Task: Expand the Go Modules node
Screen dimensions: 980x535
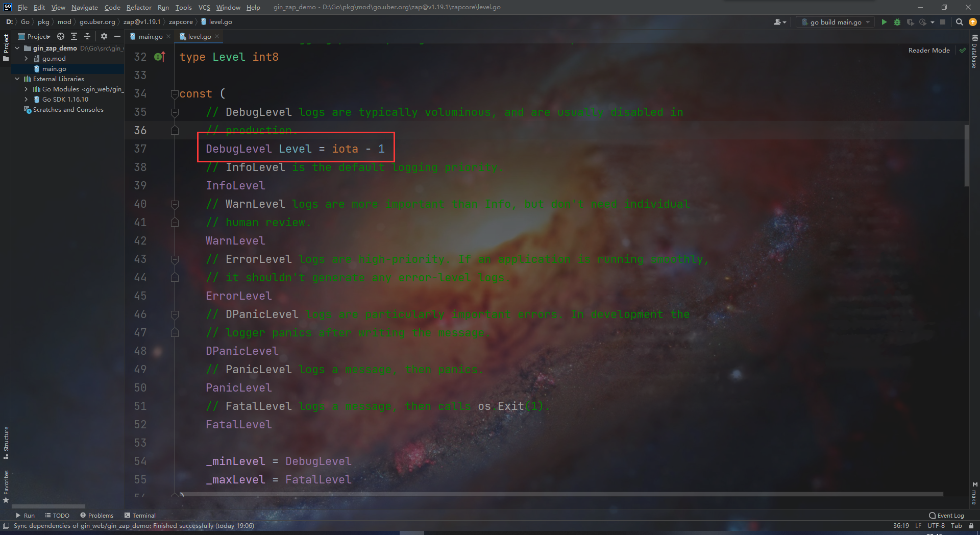Action: pos(26,89)
